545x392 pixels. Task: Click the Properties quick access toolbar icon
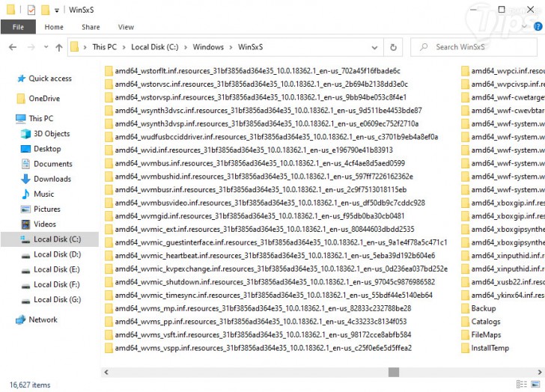click(x=31, y=10)
